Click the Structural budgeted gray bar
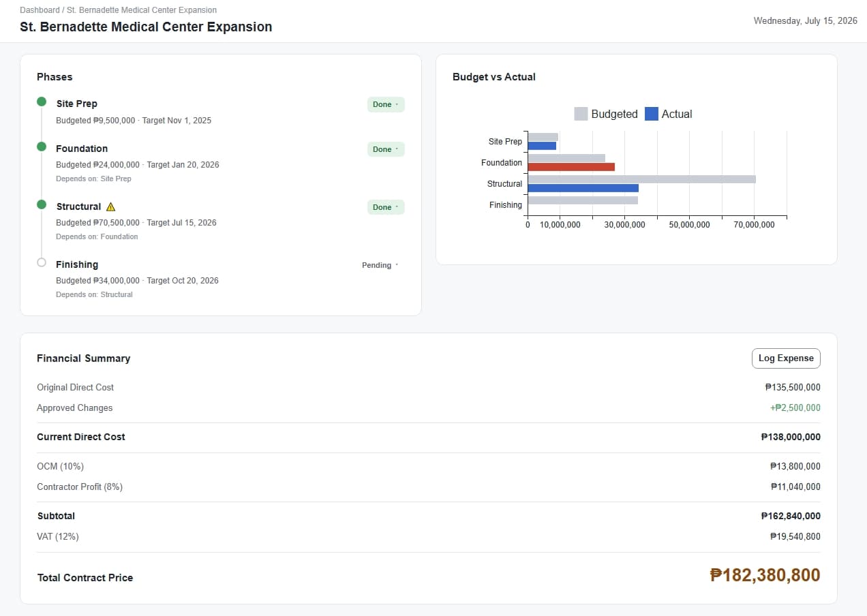 [642, 179]
